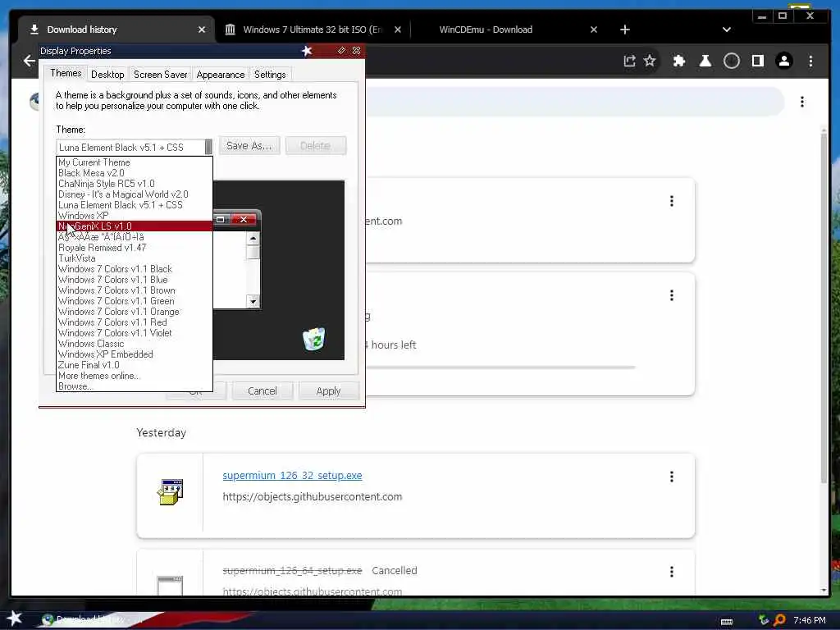Open more actions for supermium_126_32_setup.exe
The height and width of the screenshot is (630, 840).
(671, 477)
